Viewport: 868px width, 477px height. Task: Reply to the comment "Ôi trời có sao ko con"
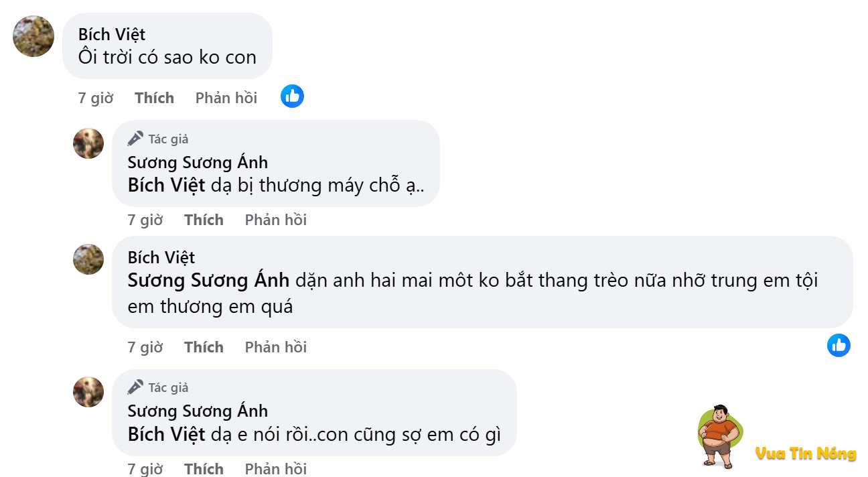point(226,98)
